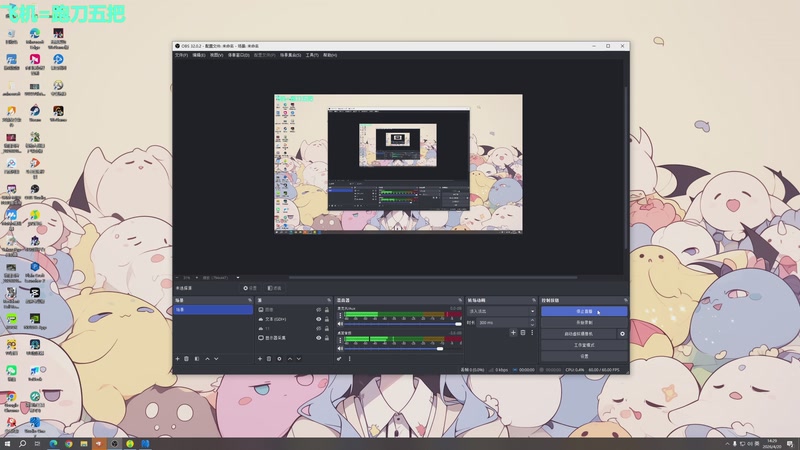800x450 pixels.
Task: Open the Fade transition type dropdown
Action: coord(501,311)
